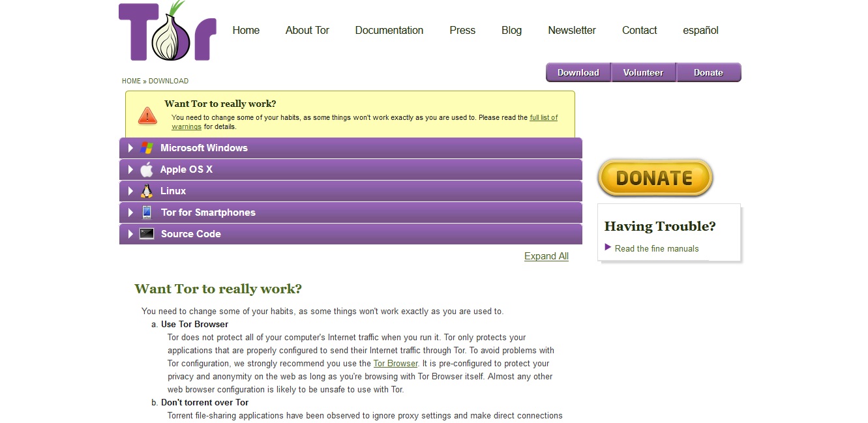This screenshot has width=868, height=423.
Task: Click the Don't torrent over Tor heading
Action: [x=205, y=402]
